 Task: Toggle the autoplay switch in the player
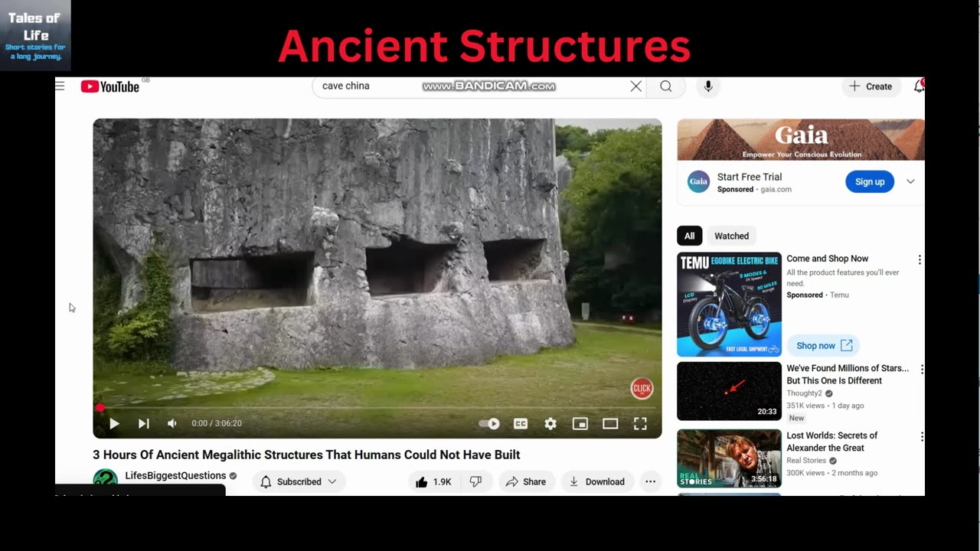tap(489, 423)
